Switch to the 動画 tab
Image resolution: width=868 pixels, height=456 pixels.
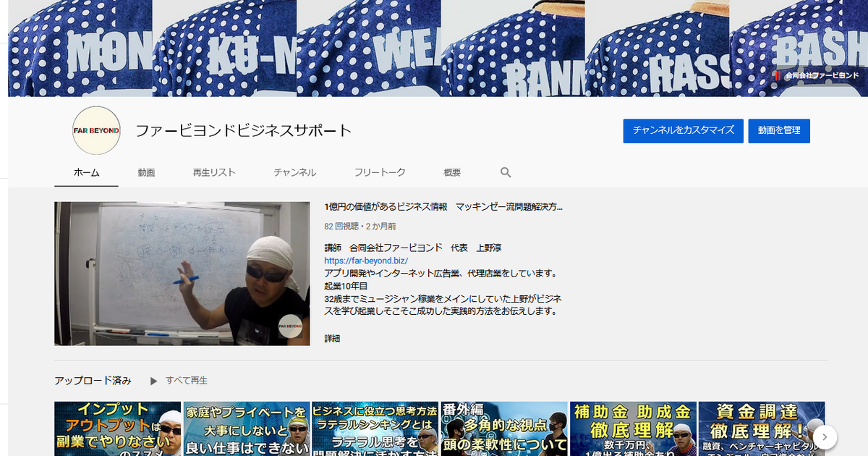tap(147, 172)
